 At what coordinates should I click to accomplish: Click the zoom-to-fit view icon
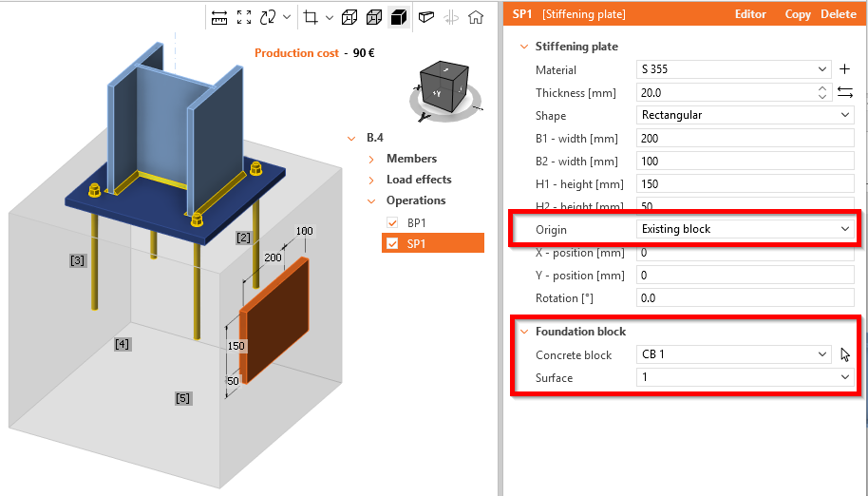point(244,17)
